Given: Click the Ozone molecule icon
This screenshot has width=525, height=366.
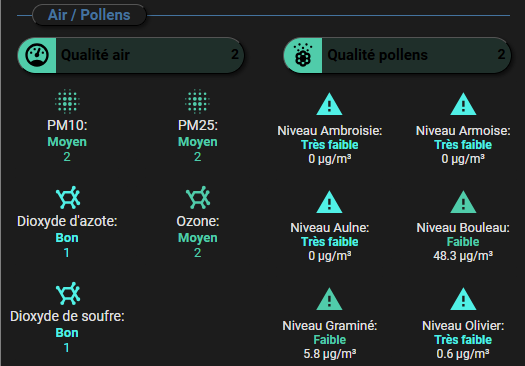Looking at the screenshot, I should (x=198, y=198).
